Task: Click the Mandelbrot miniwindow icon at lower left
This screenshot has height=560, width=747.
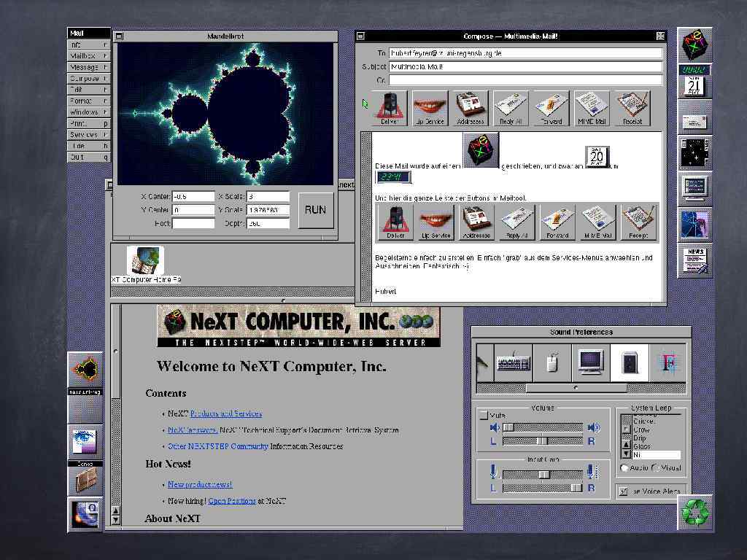Action: tap(85, 370)
